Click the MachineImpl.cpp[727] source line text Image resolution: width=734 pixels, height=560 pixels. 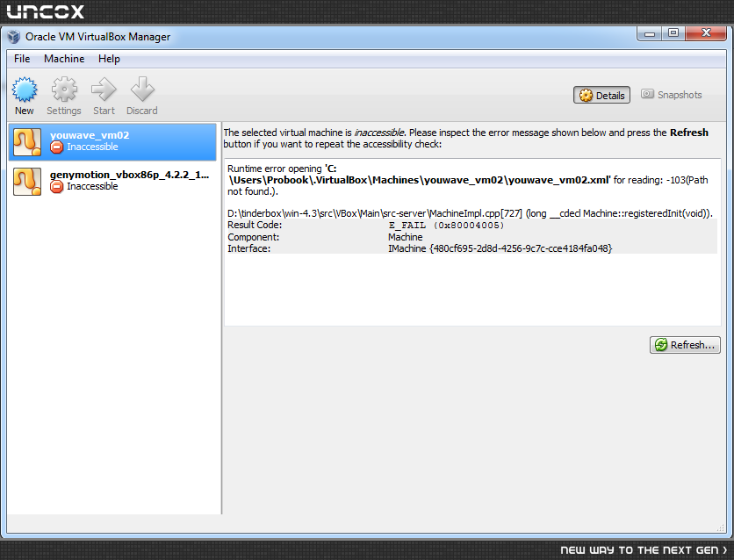pos(470,213)
